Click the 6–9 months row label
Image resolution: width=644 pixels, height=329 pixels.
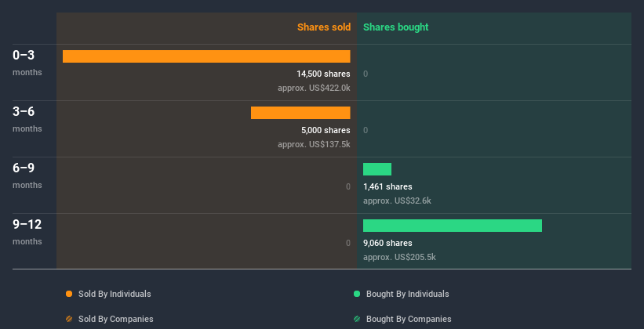coord(27,175)
